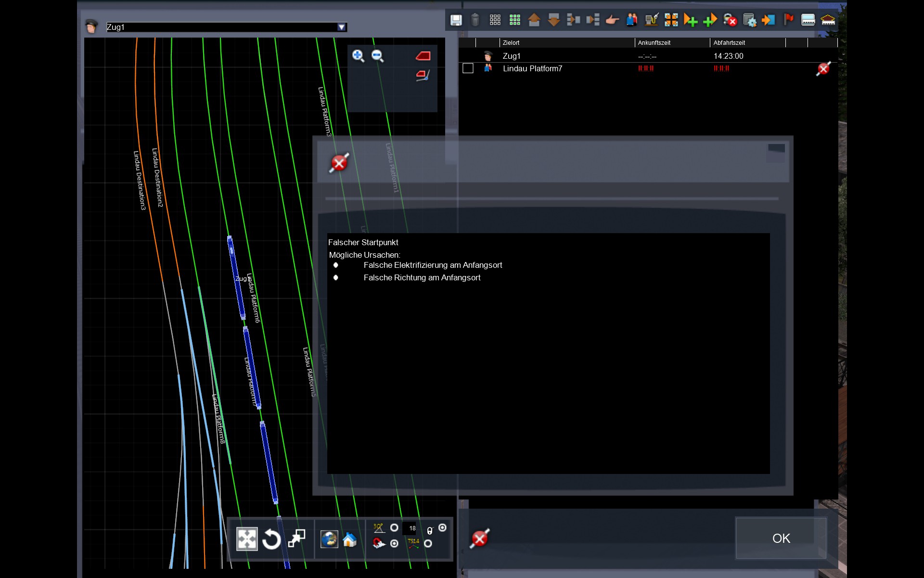Click the blue house home icon

coord(349,539)
